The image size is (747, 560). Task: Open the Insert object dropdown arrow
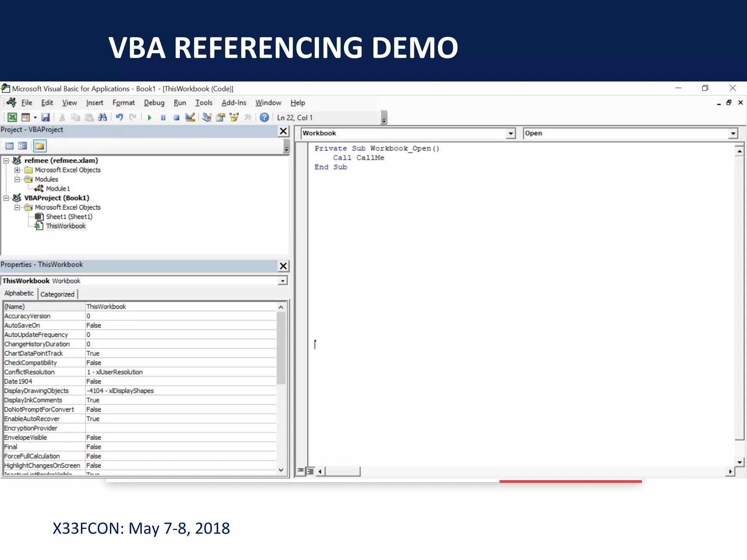35,117
